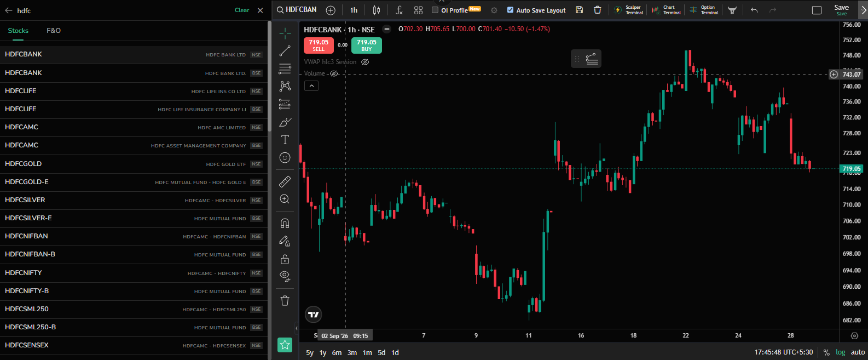Toggle lock all drawing tools
Viewport: 868px width, 360px height.
click(285, 259)
